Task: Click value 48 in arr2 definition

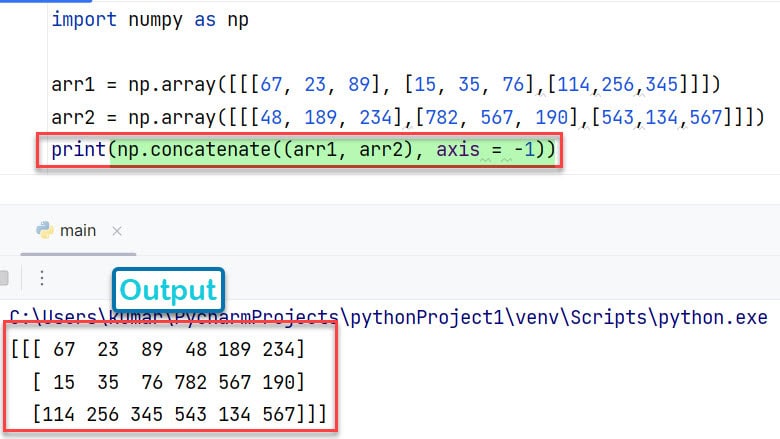Action: (272, 118)
